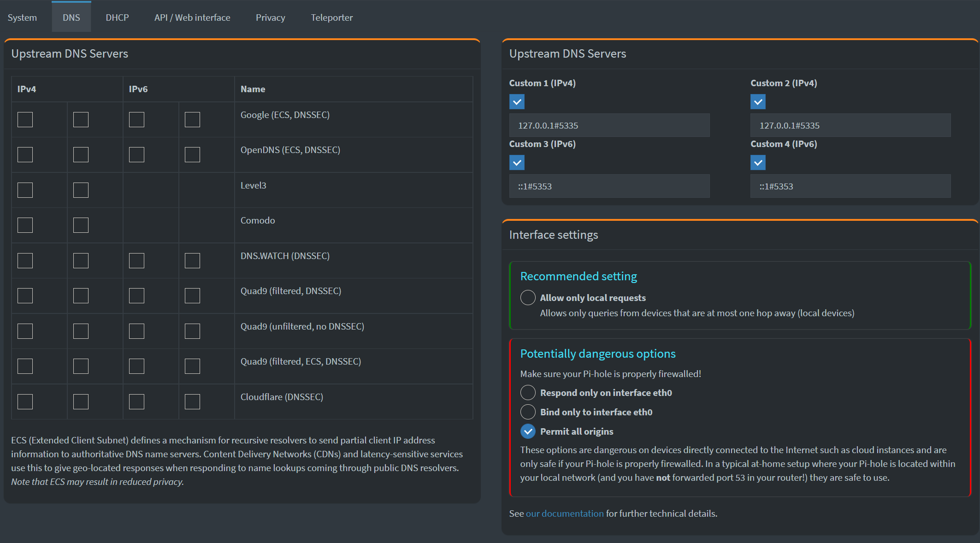Click the Level3 name cell
Screen dimensions: 980x543
[x=354, y=190]
